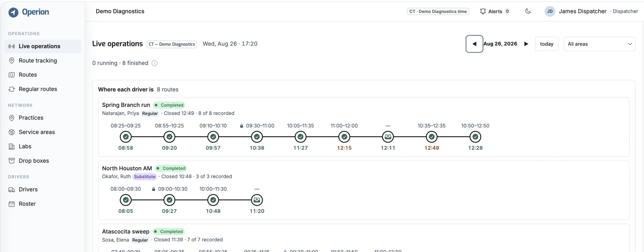Open Route tracking in the sidebar
The image size is (644, 252).
(x=43, y=61)
